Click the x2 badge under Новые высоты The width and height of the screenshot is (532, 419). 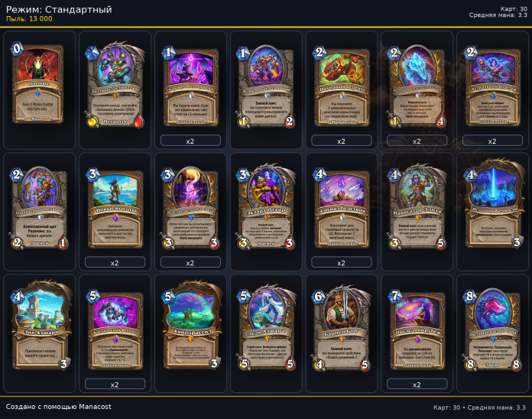click(x=115, y=262)
